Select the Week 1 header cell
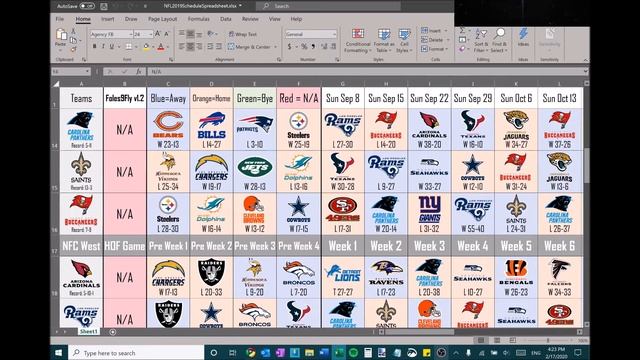The width and height of the screenshot is (640, 360). (343, 246)
